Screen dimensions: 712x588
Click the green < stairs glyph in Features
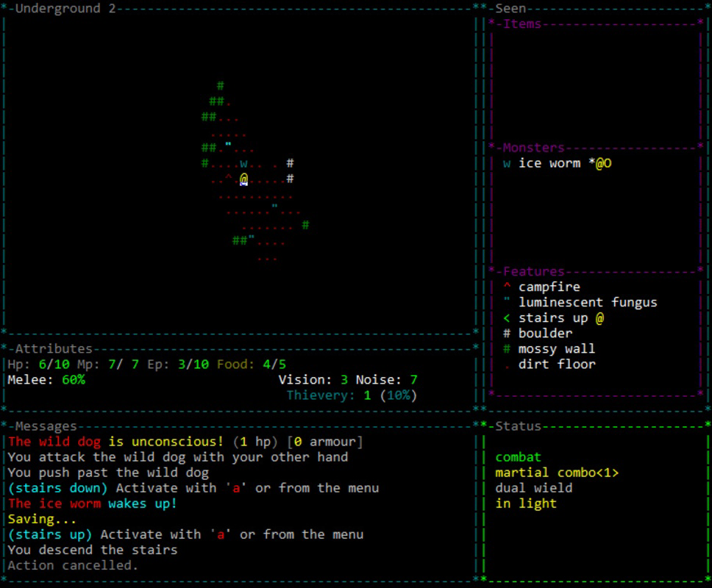tap(507, 318)
